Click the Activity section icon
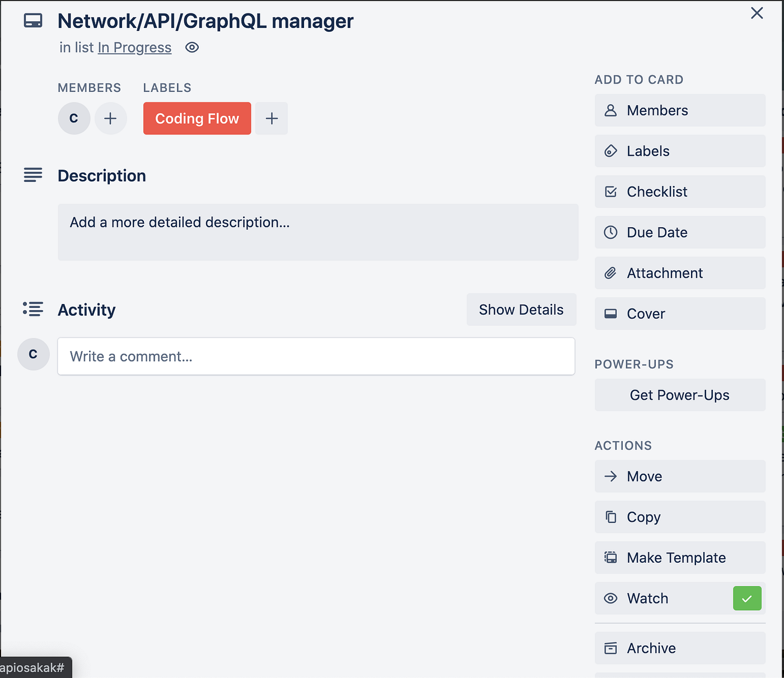This screenshot has height=678, width=784. (33, 309)
